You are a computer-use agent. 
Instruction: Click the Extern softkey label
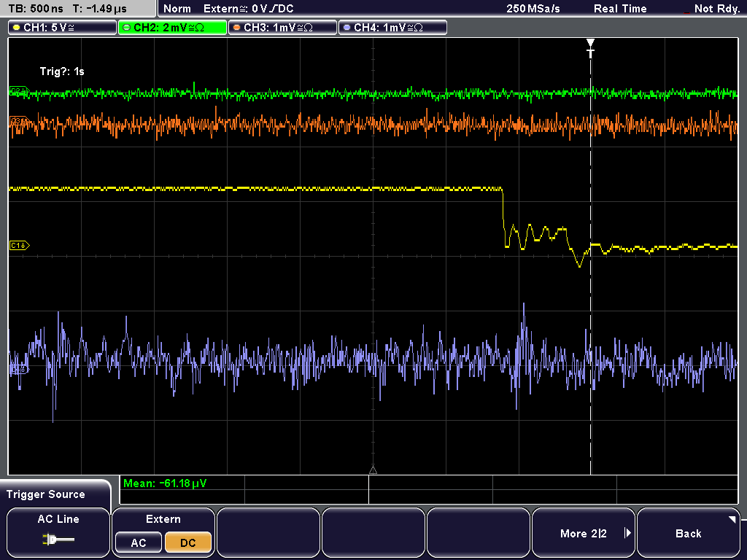click(x=163, y=519)
